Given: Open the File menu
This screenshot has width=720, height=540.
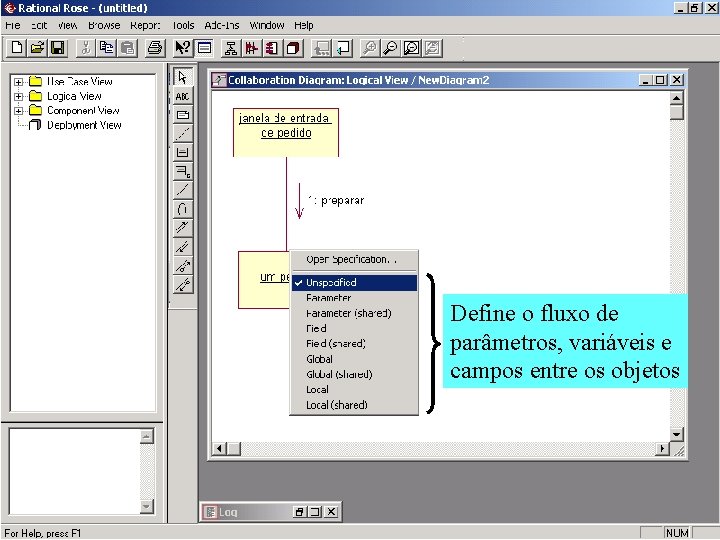Looking at the screenshot, I should [x=13, y=25].
